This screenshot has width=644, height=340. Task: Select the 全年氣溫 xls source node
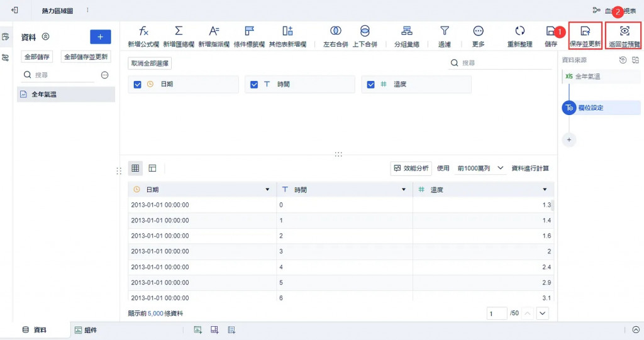[601, 77]
